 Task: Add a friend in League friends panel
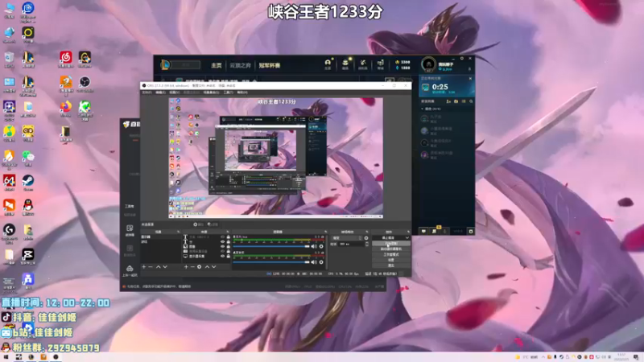448,101
